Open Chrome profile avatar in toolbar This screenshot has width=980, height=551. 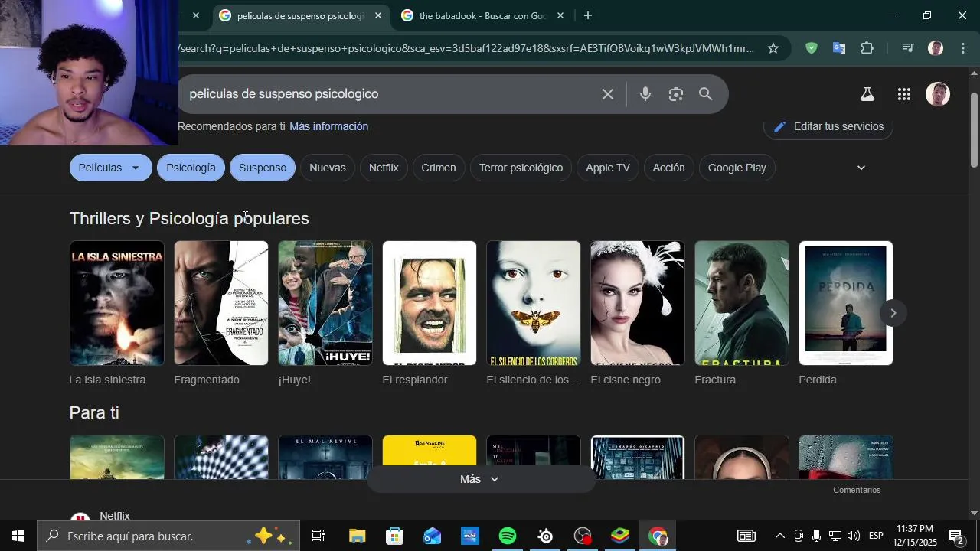(936, 48)
